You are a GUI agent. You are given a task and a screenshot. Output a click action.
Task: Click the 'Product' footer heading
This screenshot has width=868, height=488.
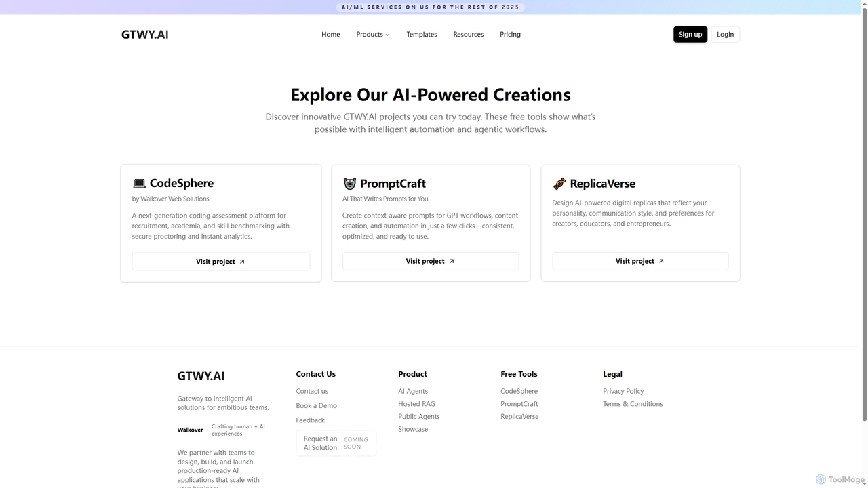point(412,374)
